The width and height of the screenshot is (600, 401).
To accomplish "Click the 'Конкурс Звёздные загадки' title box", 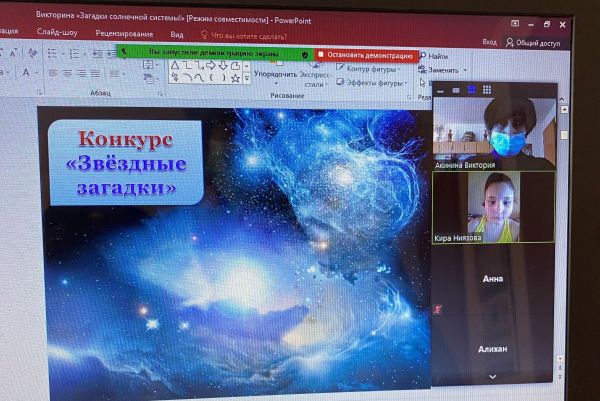I will pos(126,162).
